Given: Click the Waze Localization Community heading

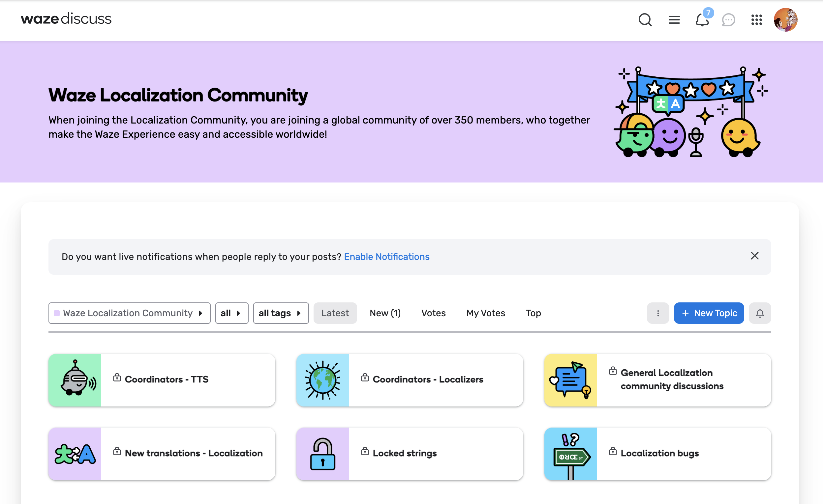Looking at the screenshot, I should [178, 95].
